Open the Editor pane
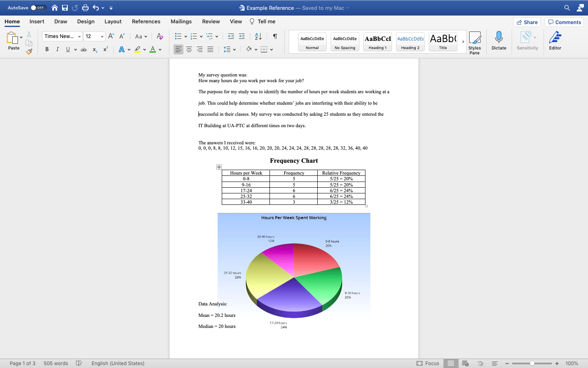The height and width of the screenshot is (368, 588). tap(555, 41)
